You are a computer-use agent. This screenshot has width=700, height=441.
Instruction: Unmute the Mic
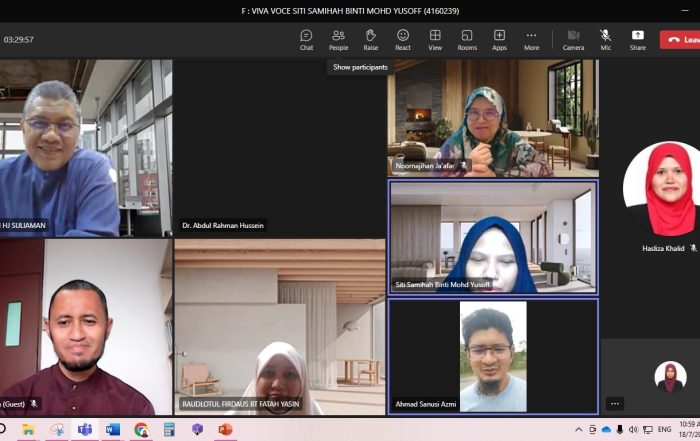[605, 39]
